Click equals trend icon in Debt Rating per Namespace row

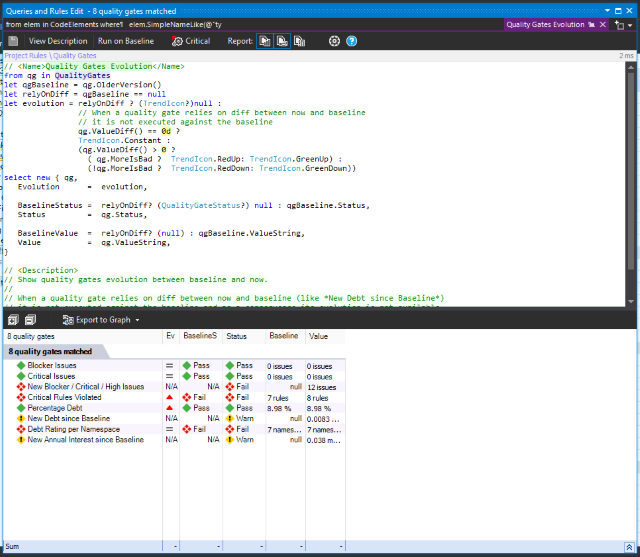click(x=169, y=429)
